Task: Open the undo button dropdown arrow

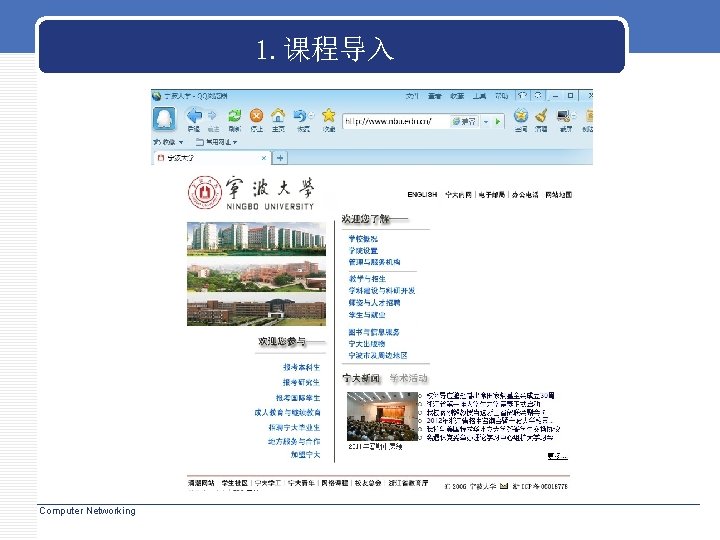Action: (x=311, y=115)
